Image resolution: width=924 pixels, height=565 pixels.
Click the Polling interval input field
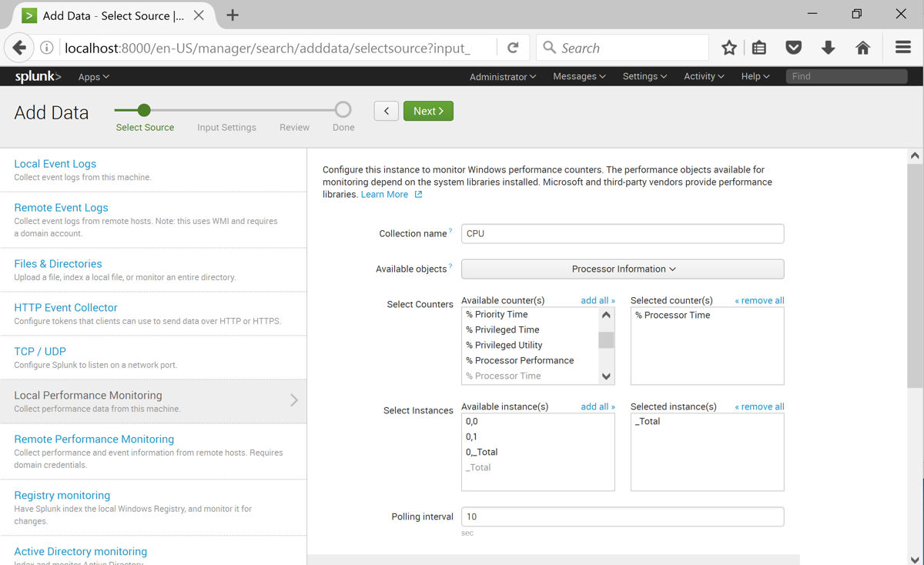[622, 517]
